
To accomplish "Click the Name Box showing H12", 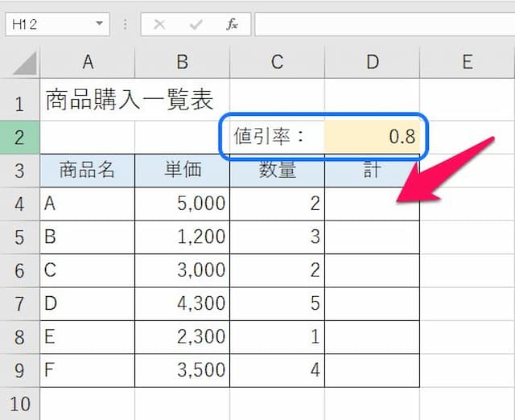I will point(57,24).
